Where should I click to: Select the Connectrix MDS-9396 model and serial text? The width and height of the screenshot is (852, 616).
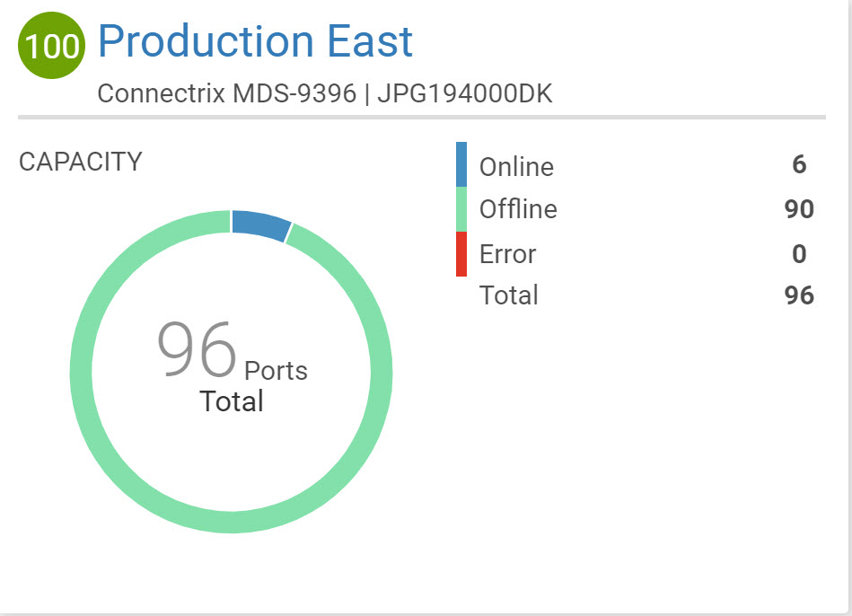point(325,93)
